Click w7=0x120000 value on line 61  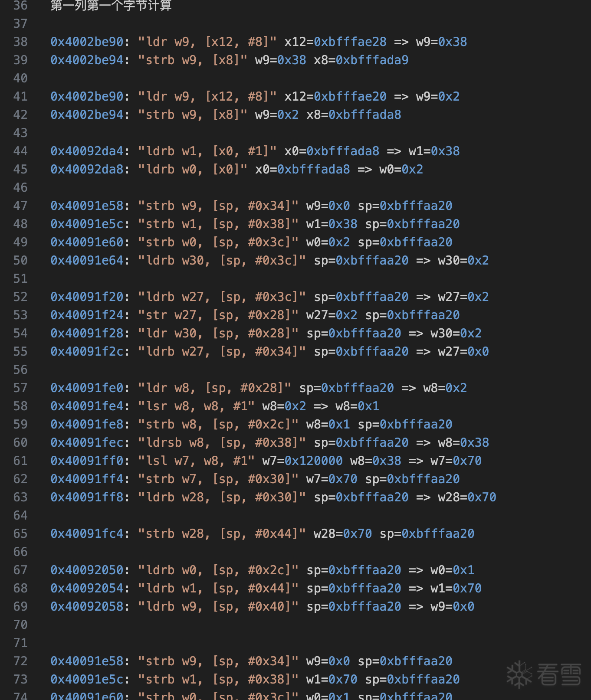(x=302, y=461)
